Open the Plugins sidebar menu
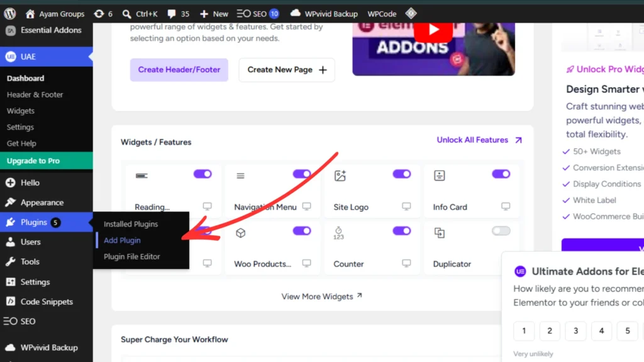Viewport: 644px width, 362px height. pos(47,222)
